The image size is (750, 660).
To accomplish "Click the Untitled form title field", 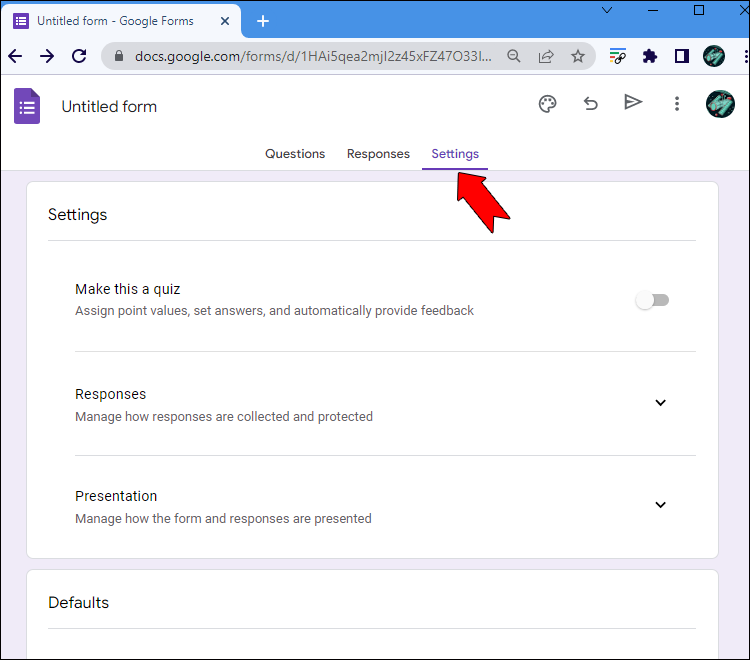I will pos(109,107).
